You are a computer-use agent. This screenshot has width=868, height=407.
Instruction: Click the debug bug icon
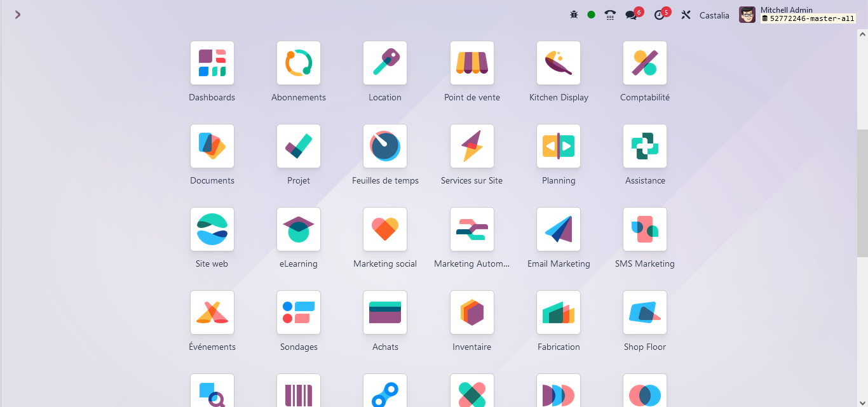[x=574, y=14]
